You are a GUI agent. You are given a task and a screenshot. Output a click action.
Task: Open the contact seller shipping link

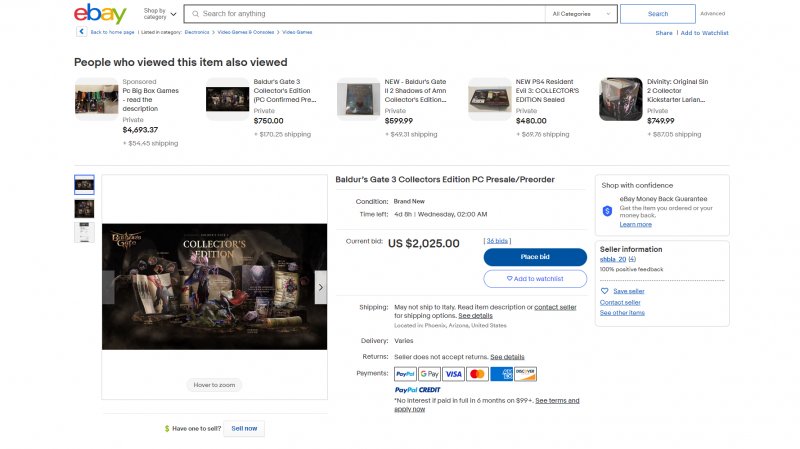555,307
